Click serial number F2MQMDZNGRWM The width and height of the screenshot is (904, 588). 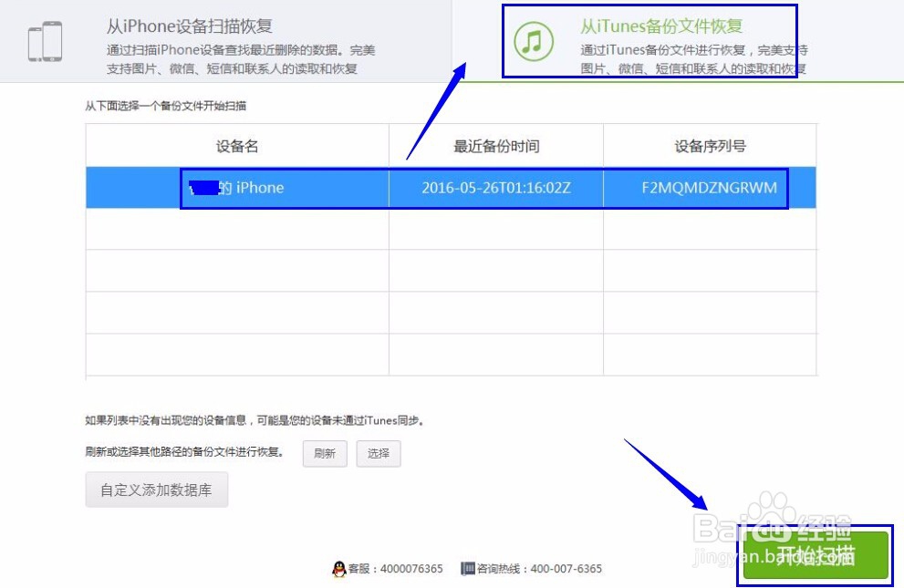pos(709,188)
